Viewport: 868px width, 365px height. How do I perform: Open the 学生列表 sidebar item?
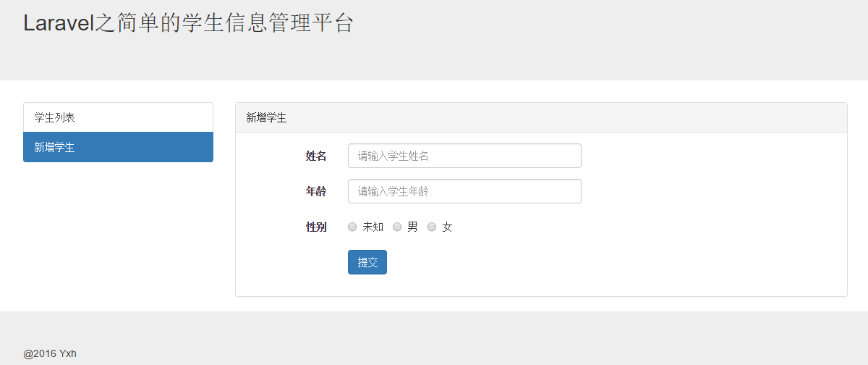(118, 117)
